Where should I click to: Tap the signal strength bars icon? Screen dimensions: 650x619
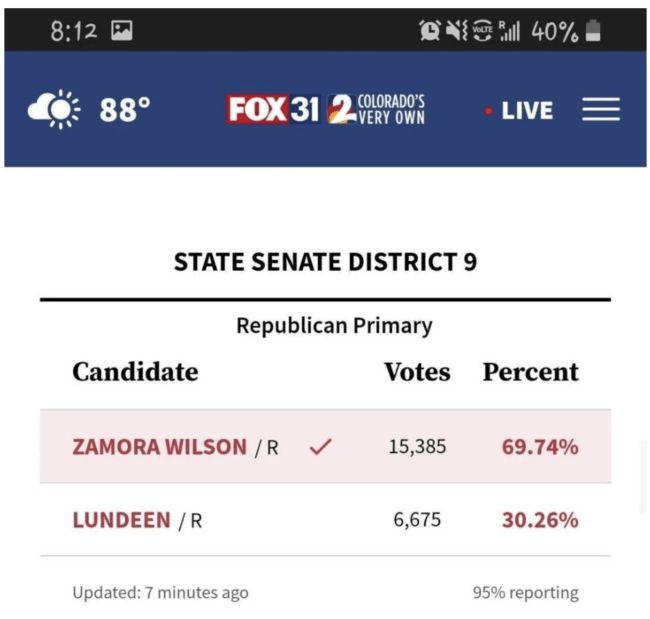509,31
